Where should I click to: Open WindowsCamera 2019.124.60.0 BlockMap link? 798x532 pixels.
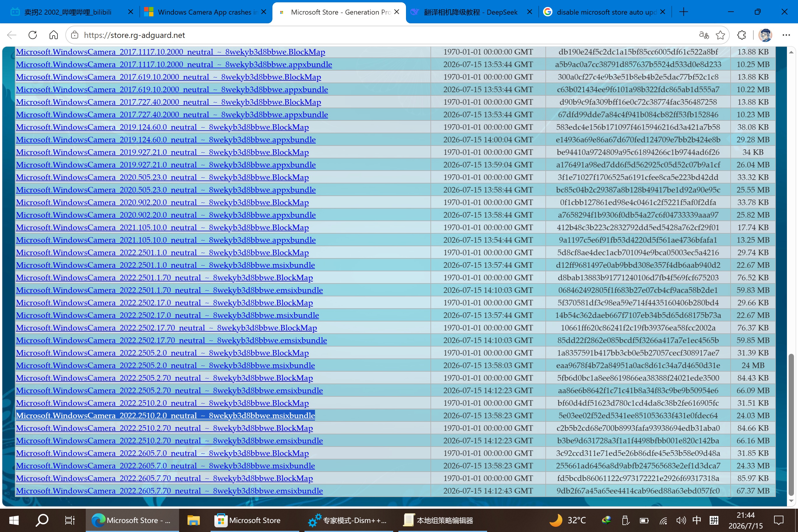click(x=162, y=127)
